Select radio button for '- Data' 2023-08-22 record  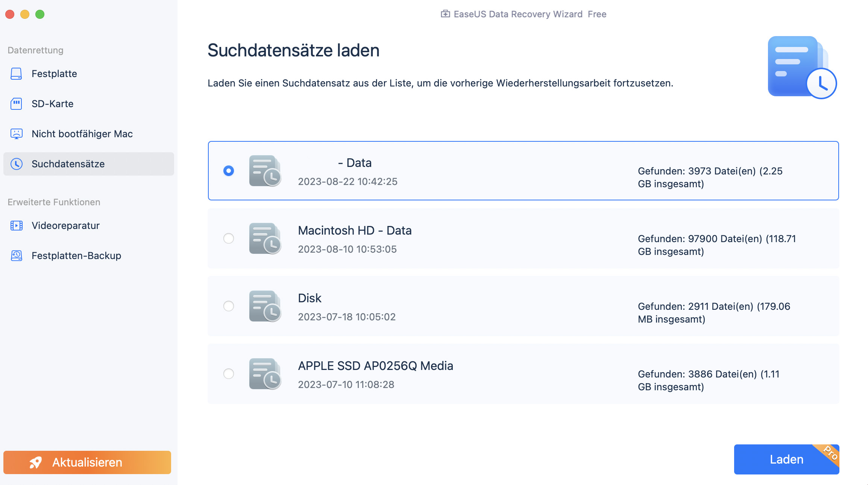[229, 171]
